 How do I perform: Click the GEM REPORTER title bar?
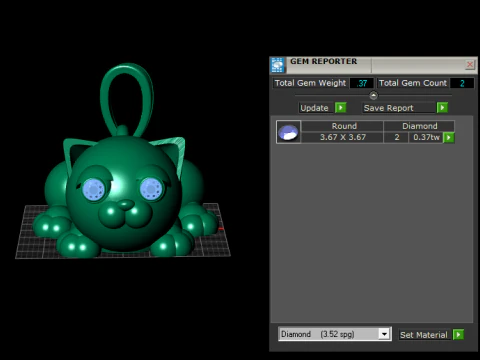click(373, 65)
